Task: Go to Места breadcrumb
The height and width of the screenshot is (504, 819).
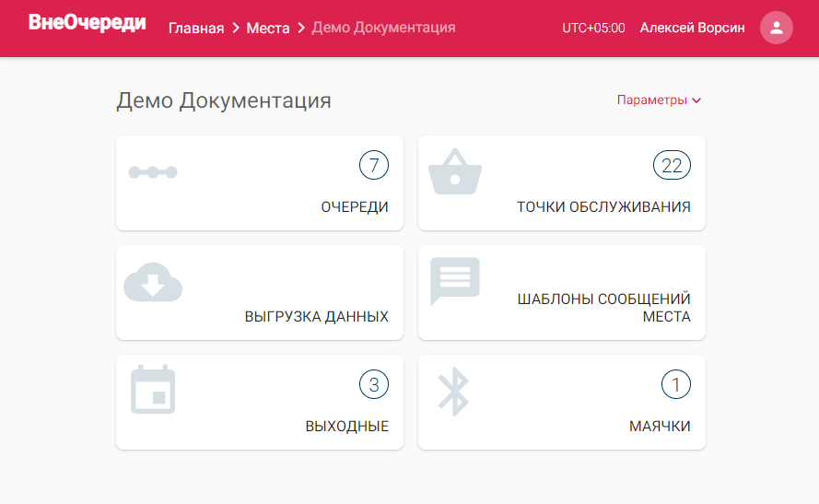Action: (268, 28)
